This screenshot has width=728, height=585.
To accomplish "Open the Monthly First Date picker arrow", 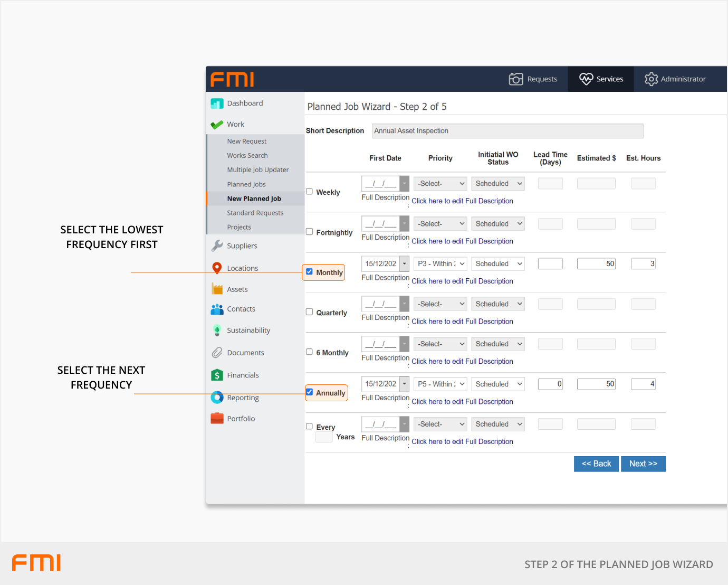I will tap(405, 263).
